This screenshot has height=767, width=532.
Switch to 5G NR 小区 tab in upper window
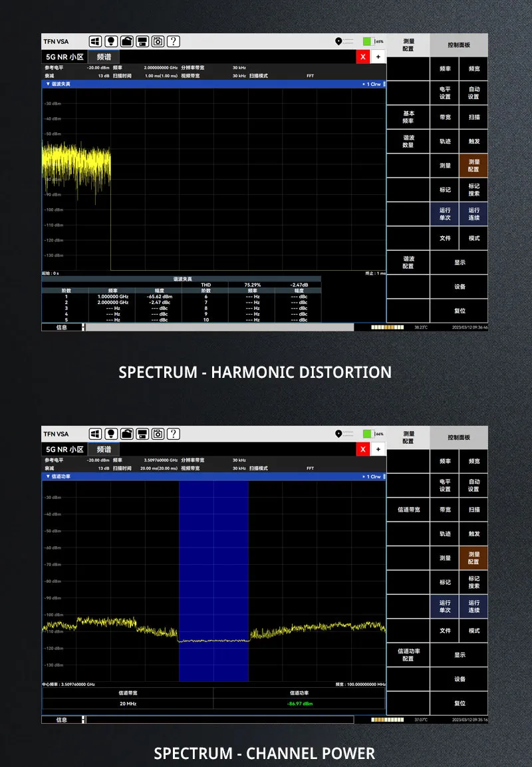[x=65, y=57]
